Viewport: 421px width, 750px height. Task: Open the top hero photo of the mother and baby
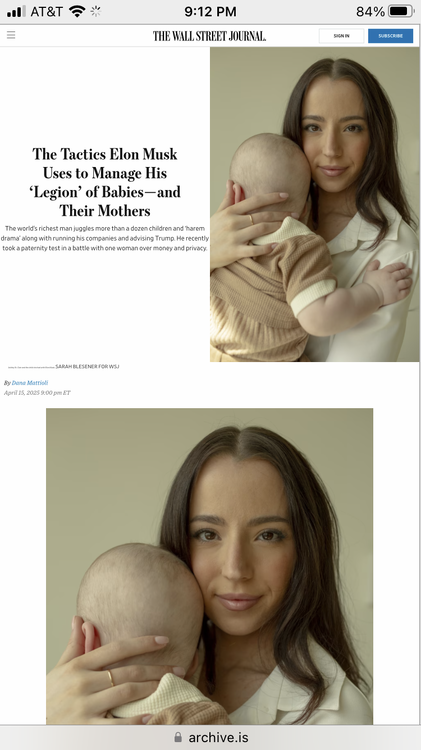pyautogui.click(x=314, y=204)
